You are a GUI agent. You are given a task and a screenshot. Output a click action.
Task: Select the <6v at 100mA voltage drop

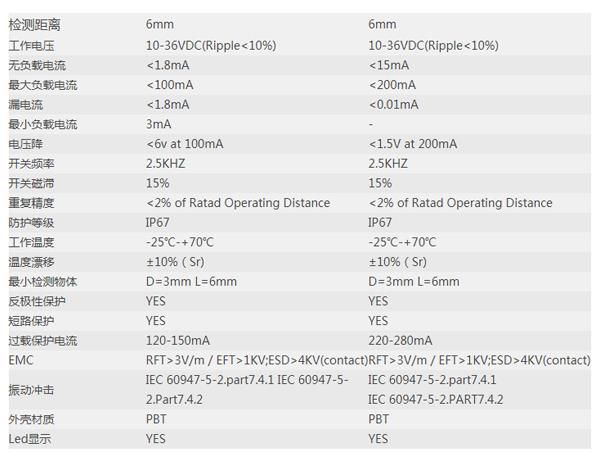(x=184, y=144)
